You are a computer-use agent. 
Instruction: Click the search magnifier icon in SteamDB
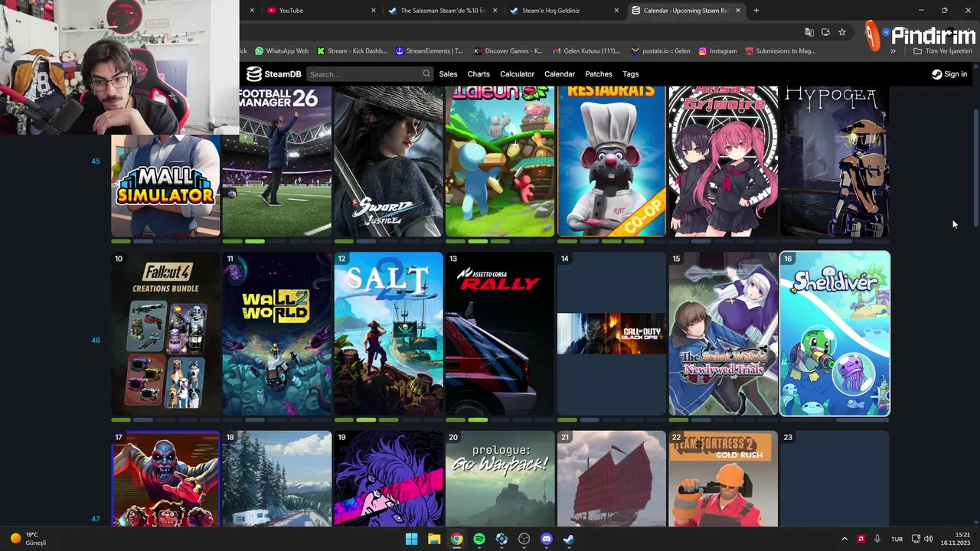tap(426, 74)
